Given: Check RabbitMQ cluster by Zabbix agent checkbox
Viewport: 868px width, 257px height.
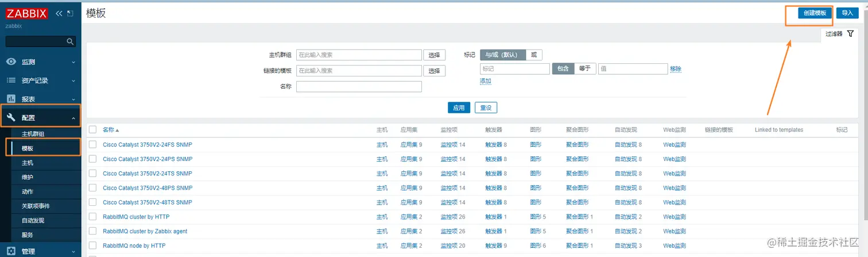Looking at the screenshot, I should point(92,231).
